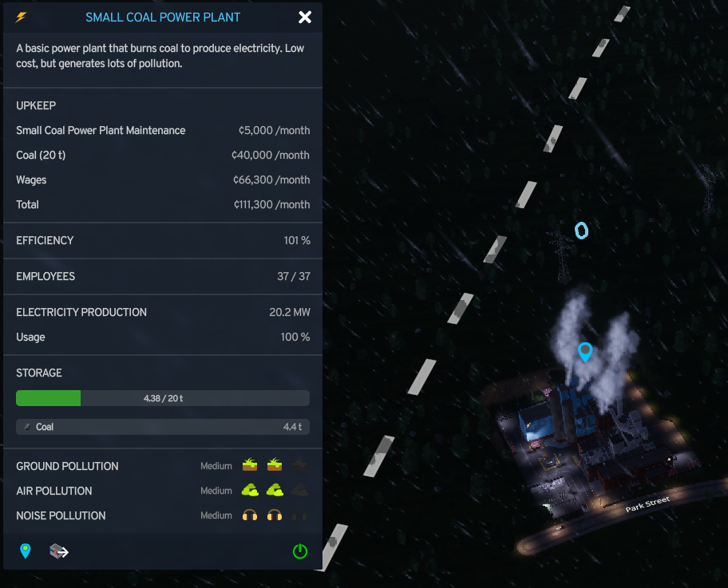Click second ground pollution level icon

tap(275, 464)
